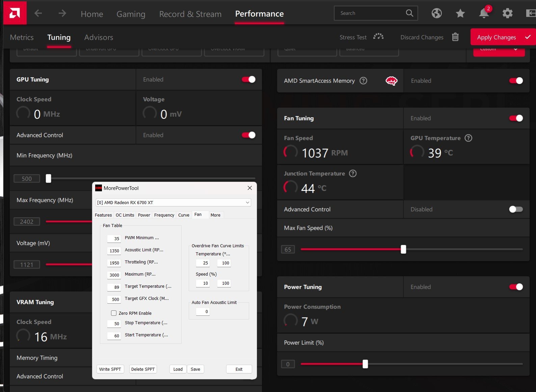Close the MorePowerTool window
This screenshot has height=392, width=536.
click(250, 188)
